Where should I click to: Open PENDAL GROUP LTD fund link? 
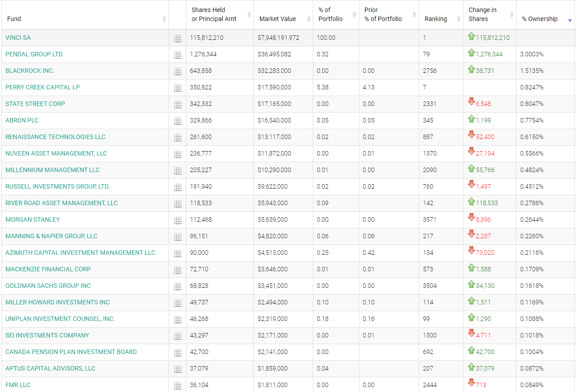coord(34,54)
